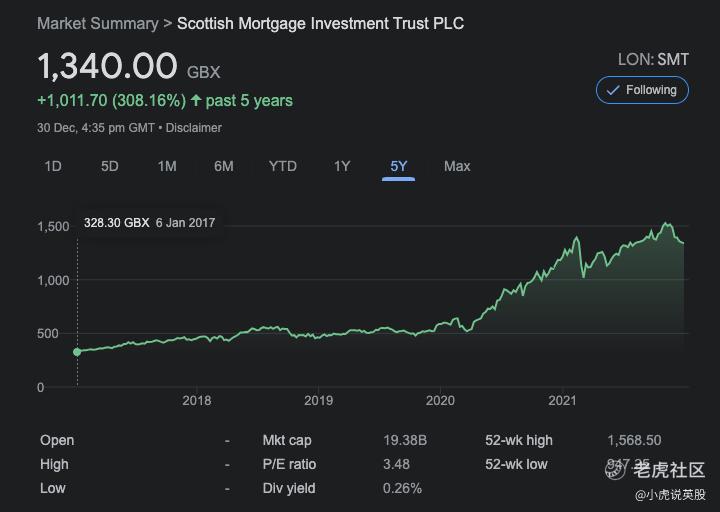Click the green upward arrow icon
The image size is (720, 512).
click(196, 100)
